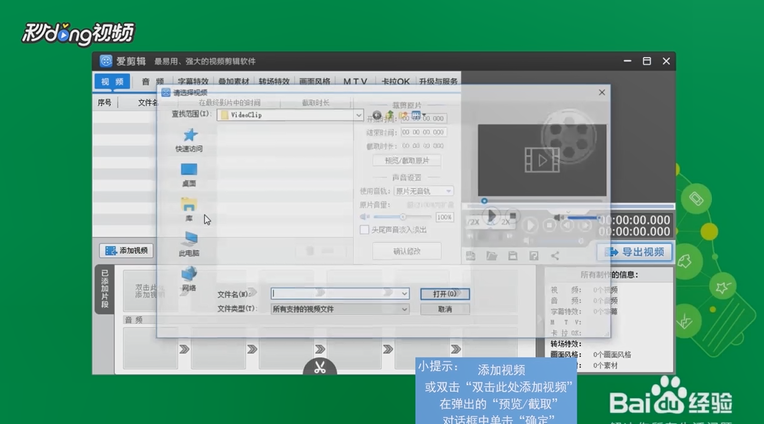
Task: Switch to the 字幕特效 tab
Action: point(193,81)
